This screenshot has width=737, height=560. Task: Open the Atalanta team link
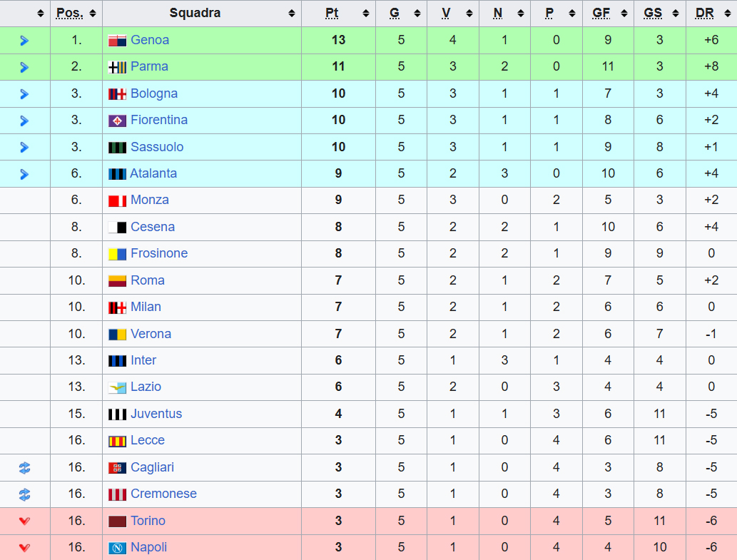point(153,173)
